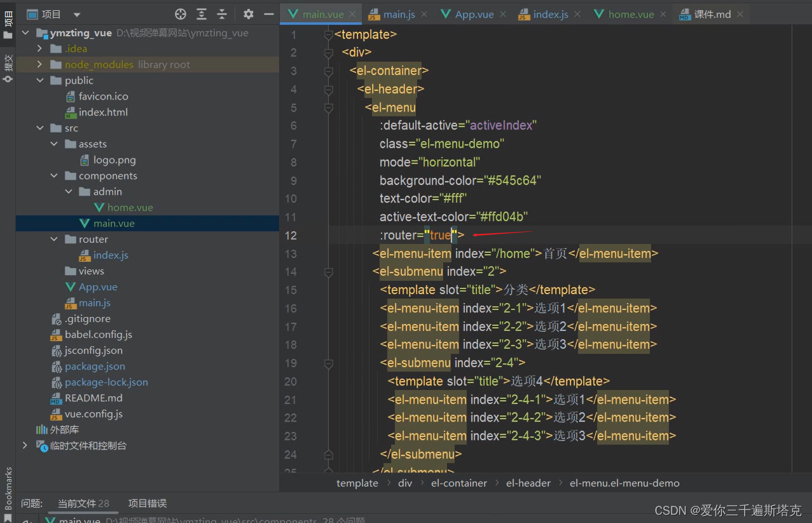Place cursor on line 9 background-color value
Image resolution: width=812 pixels, height=523 pixels.
click(x=512, y=181)
